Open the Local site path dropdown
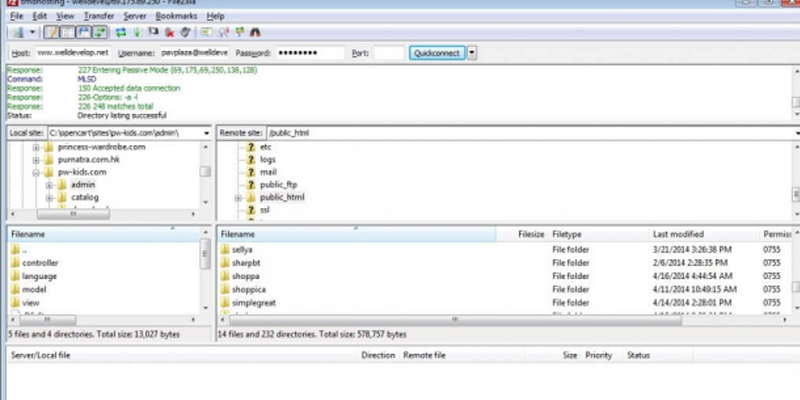The width and height of the screenshot is (800, 400). (x=207, y=132)
